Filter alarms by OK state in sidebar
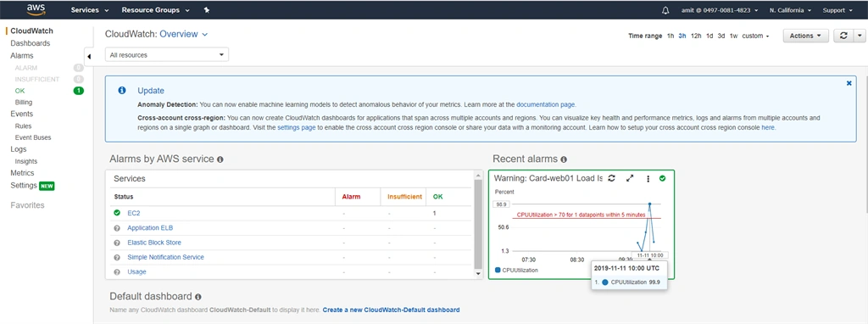The width and height of the screenshot is (868, 324). (x=20, y=90)
